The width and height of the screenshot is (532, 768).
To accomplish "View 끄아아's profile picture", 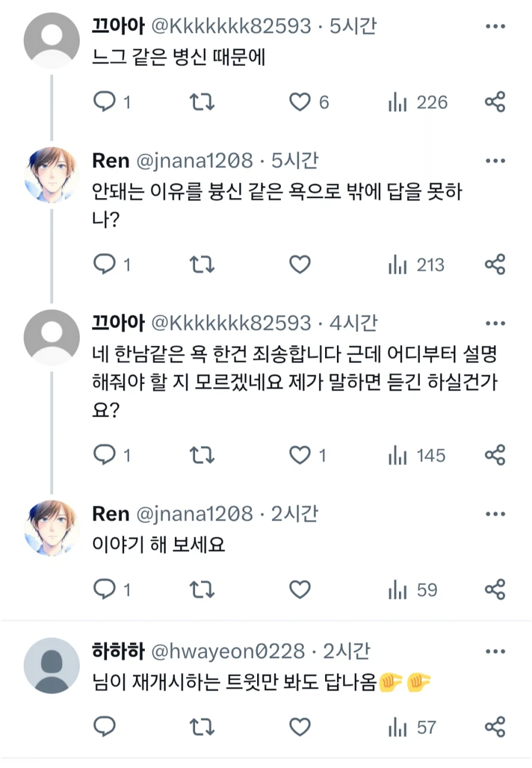I will point(51,40).
